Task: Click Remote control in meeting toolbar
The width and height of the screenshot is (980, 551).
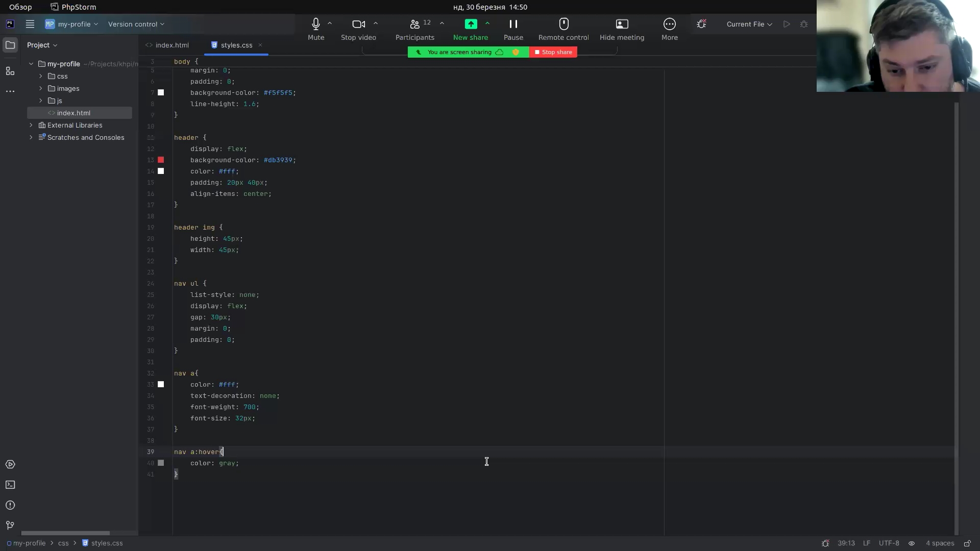Action: 563,30
